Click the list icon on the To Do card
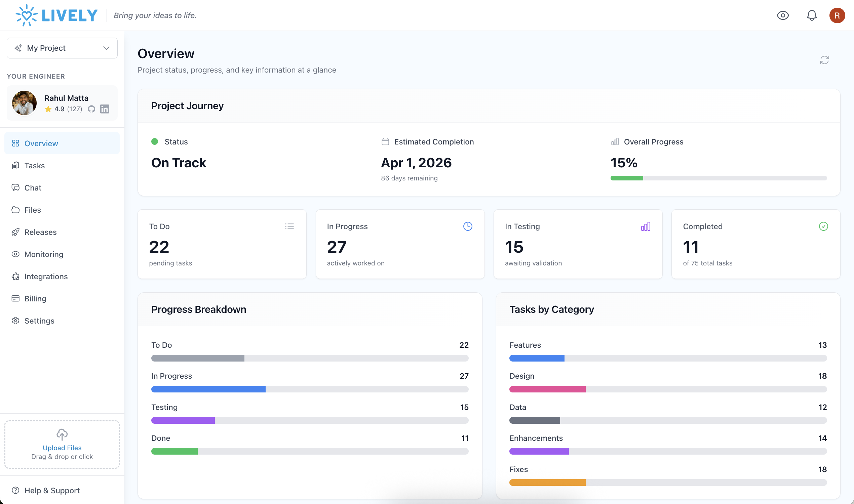 [x=289, y=226]
